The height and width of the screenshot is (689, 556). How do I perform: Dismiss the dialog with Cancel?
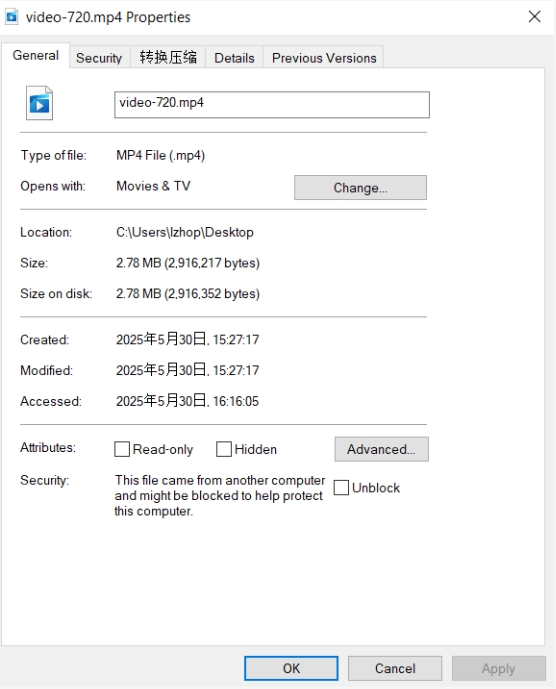395,668
